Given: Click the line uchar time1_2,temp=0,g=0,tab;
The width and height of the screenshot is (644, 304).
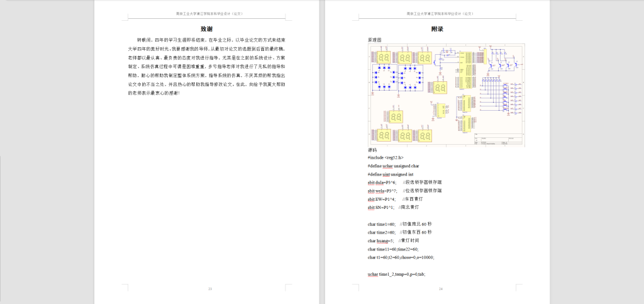Looking at the screenshot, I should coord(396,274).
